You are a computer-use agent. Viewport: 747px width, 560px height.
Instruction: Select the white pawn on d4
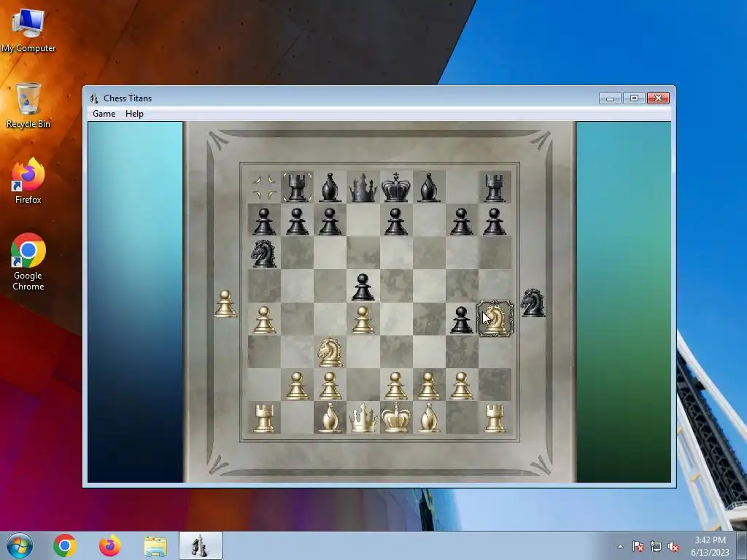click(x=363, y=319)
